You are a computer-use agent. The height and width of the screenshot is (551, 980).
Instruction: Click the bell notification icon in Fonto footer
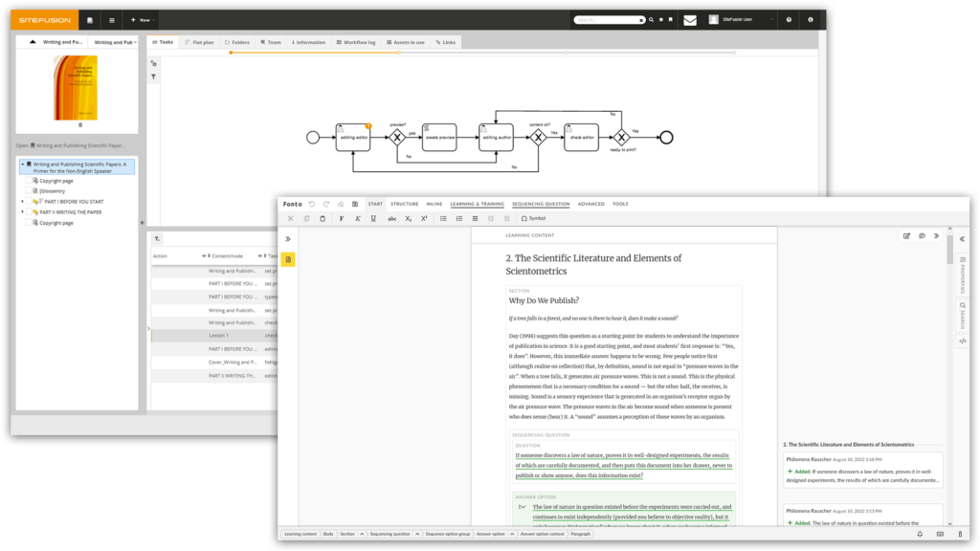(920, 534)
